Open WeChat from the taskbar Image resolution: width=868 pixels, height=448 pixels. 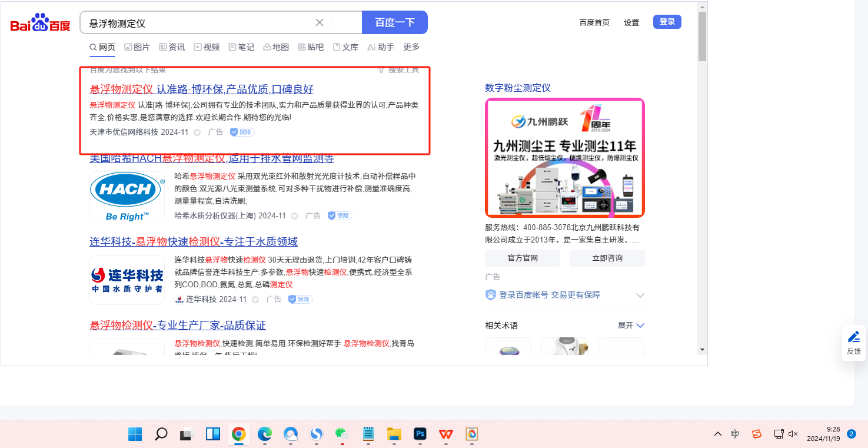(x=342, y=434)
